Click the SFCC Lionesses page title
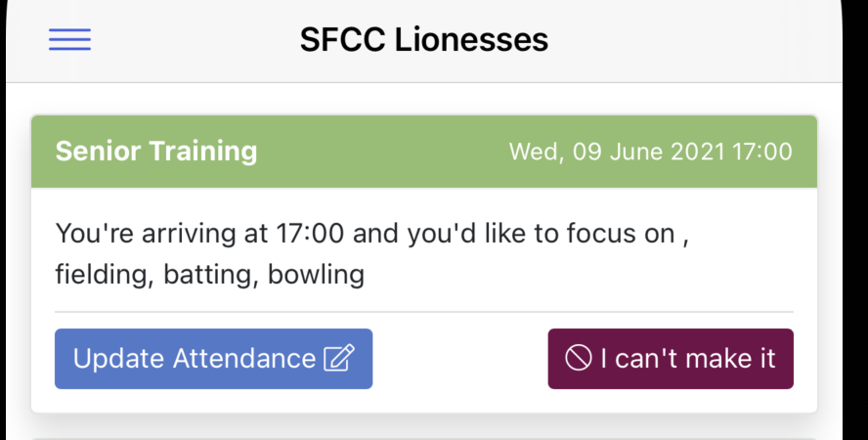Viewport: 868px width, 440px height. click(x=424, y=40)
